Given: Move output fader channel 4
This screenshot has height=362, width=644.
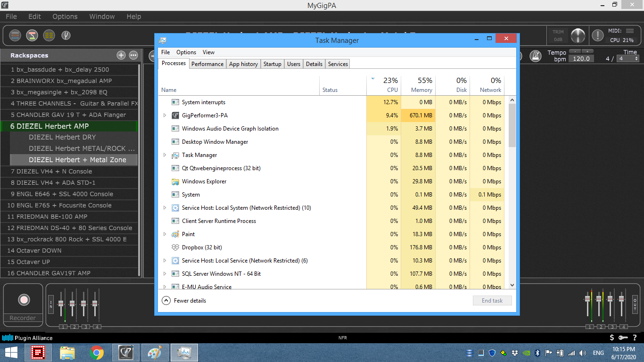Looking at the screenshot, I should coord(622,299).
